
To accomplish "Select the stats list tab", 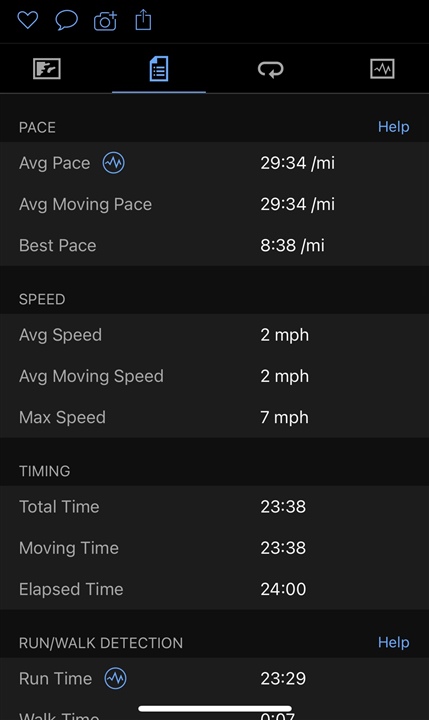I will [159, 69].
